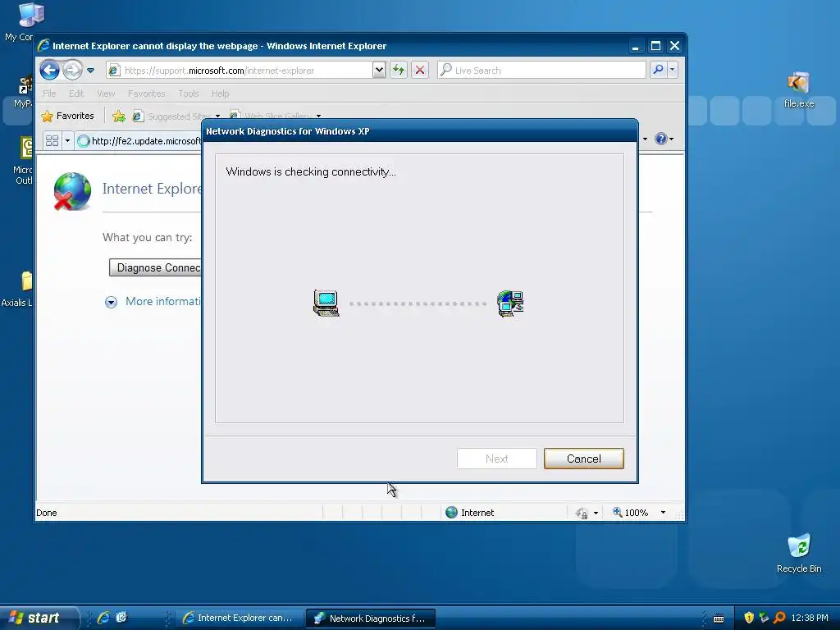
Task: Open the Favorites star button
Action: [x=68, y=116]
